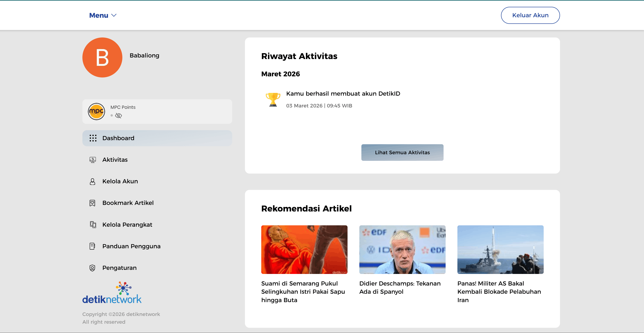Click the MPC Points label
The height and width of the screenshot is (333, 644).
123,107
